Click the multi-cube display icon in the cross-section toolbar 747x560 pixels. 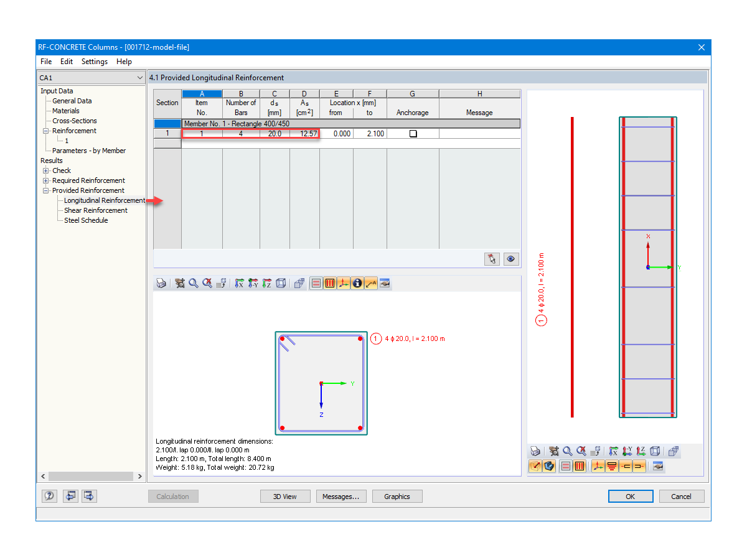tap(299, 283)
